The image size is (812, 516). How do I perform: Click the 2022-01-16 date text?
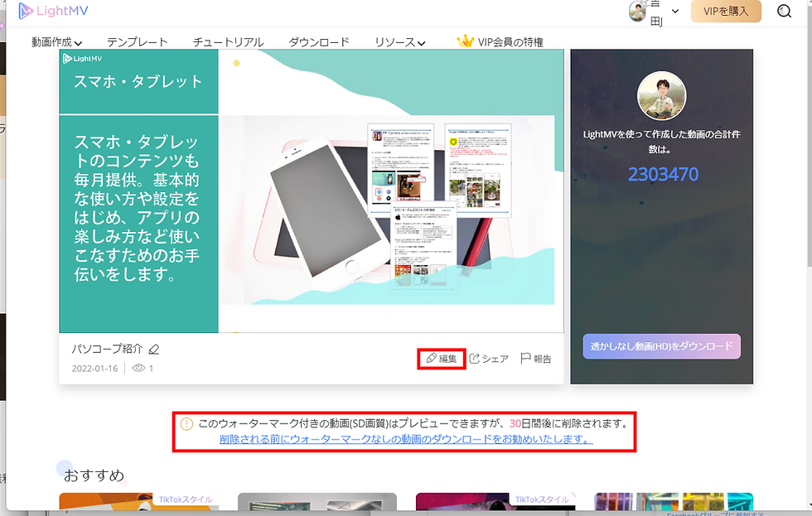click(94, 369)
